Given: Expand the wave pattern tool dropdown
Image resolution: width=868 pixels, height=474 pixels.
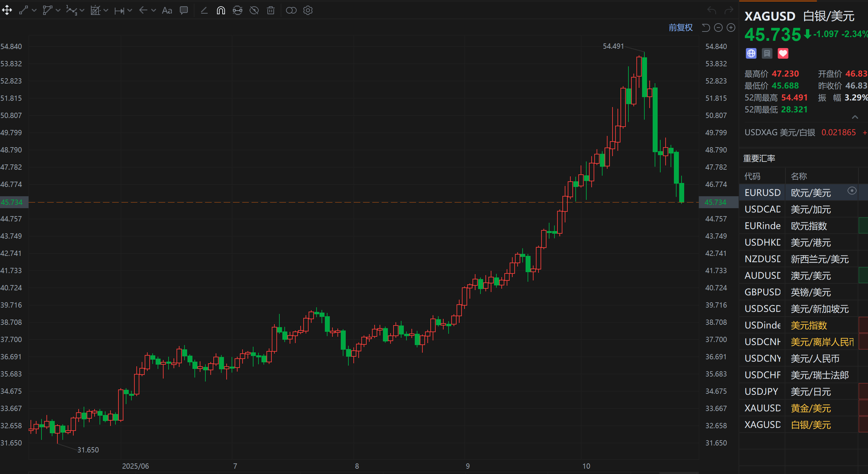Looking at the screenshot, I should point(82,10).
